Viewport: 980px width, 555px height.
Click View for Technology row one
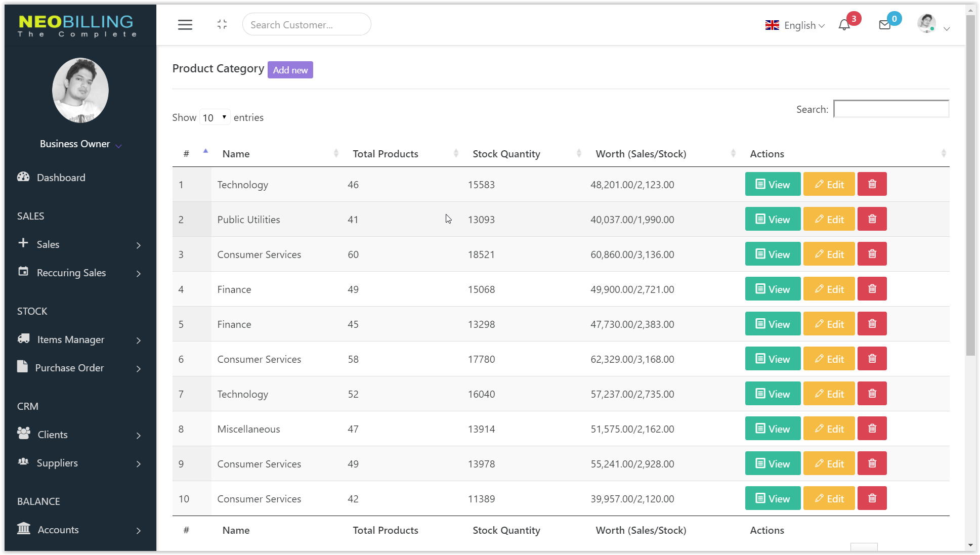click(x=772, y=184)
